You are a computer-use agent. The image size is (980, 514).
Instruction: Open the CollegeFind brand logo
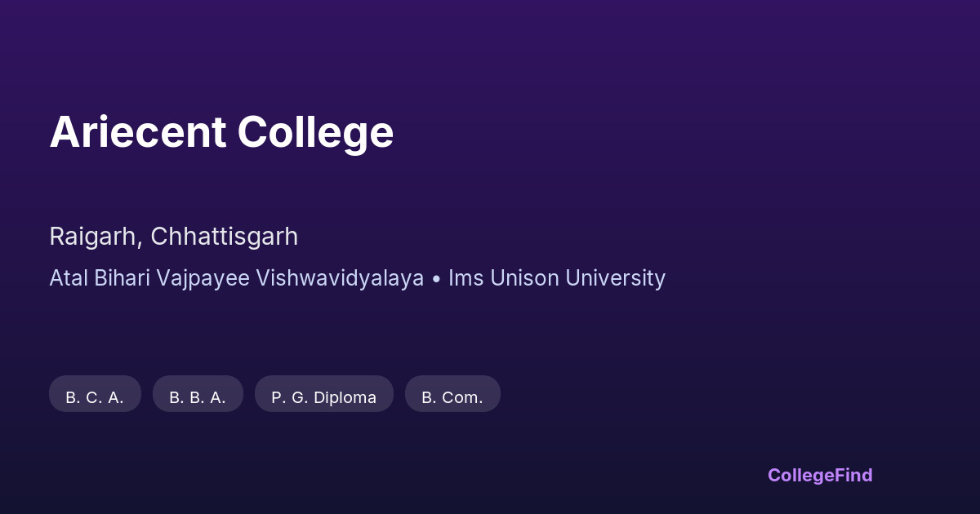(x=820, y=475)
